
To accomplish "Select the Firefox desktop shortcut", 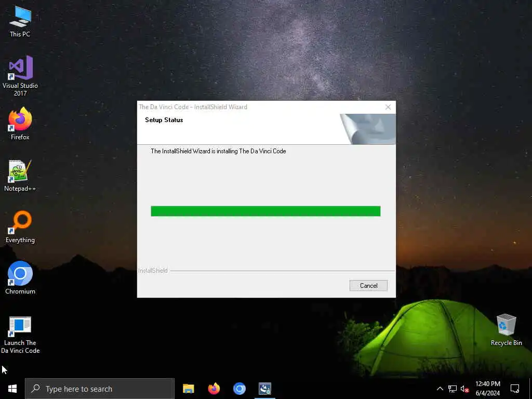I will click(x=20, y=124).
